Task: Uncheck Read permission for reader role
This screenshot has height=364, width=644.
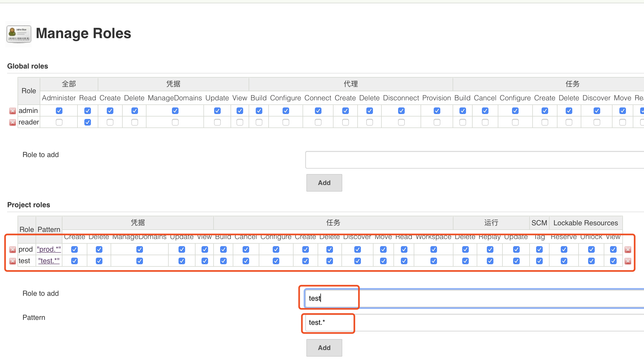Action: tap(88, 122)
